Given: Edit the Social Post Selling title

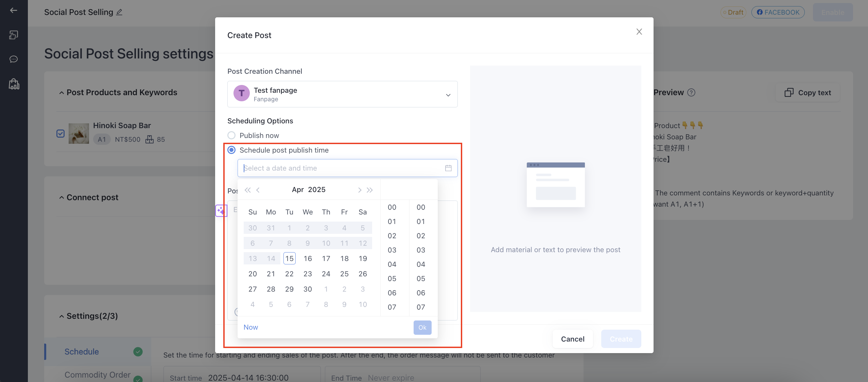Looking at the screenshot, I should click(119, 12).
